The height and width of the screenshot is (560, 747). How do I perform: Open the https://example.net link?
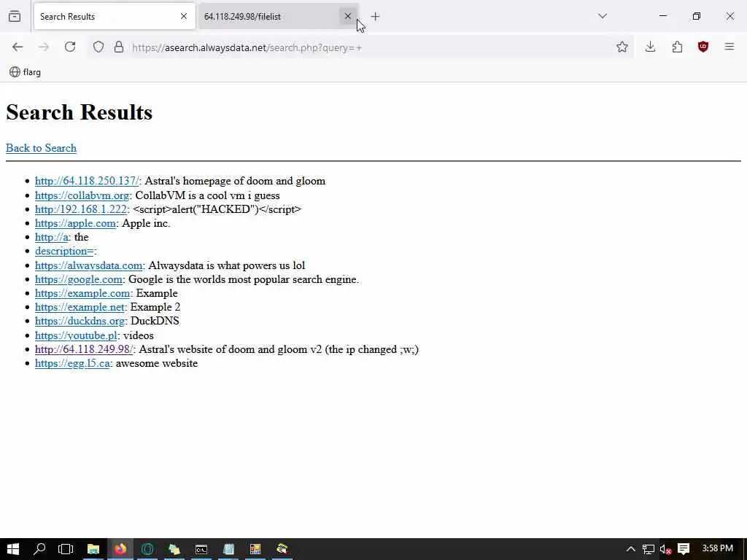tap(80, 307)
